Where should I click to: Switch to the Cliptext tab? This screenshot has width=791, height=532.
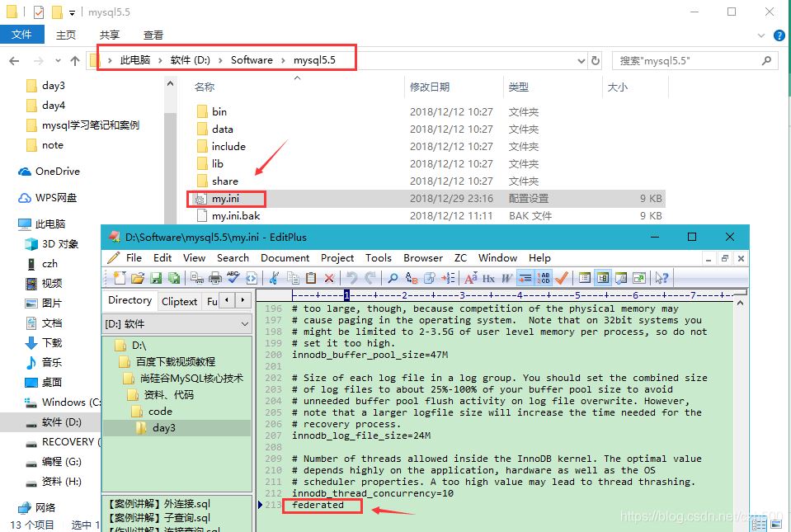pos(180,300)
